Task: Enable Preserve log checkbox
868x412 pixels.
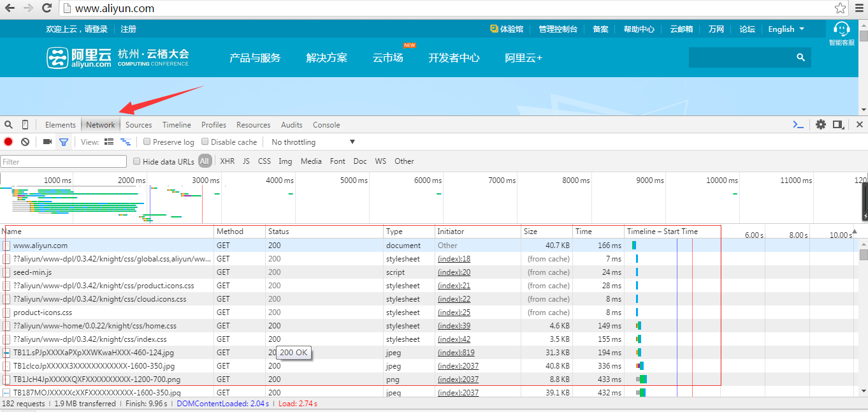Action: click(x=147, y=142)
